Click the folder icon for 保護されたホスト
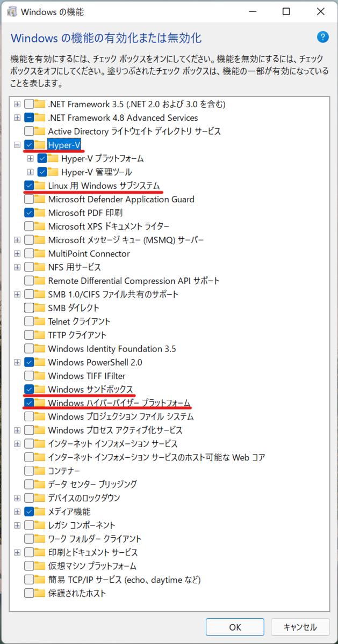Image resolution: width=338 pixels, height=644 pixels. [40, 593]
